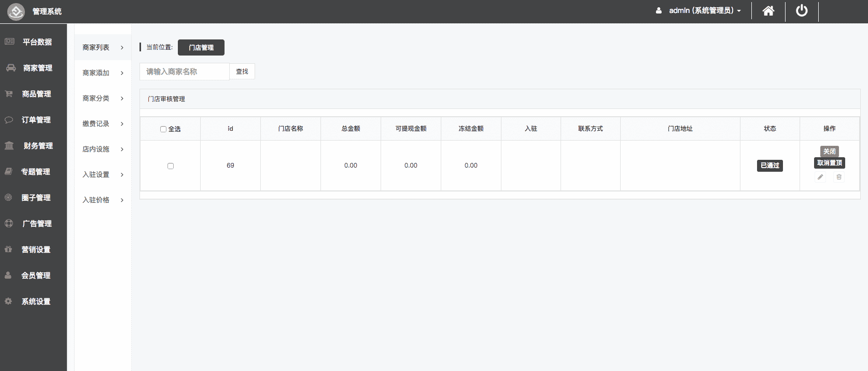
Task: Open the admin (系统管理员) dropdown
Action: [705, 10]
